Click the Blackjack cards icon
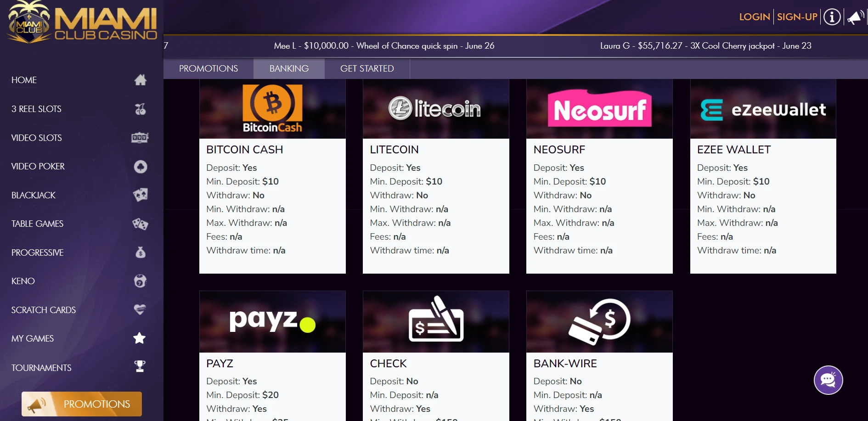Viewport: 868px width, 421px height. coord(141,195)
